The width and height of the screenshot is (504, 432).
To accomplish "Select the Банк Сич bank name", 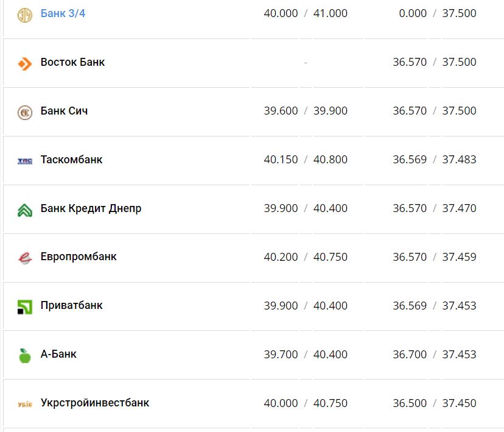I will [x=64, y=111].
